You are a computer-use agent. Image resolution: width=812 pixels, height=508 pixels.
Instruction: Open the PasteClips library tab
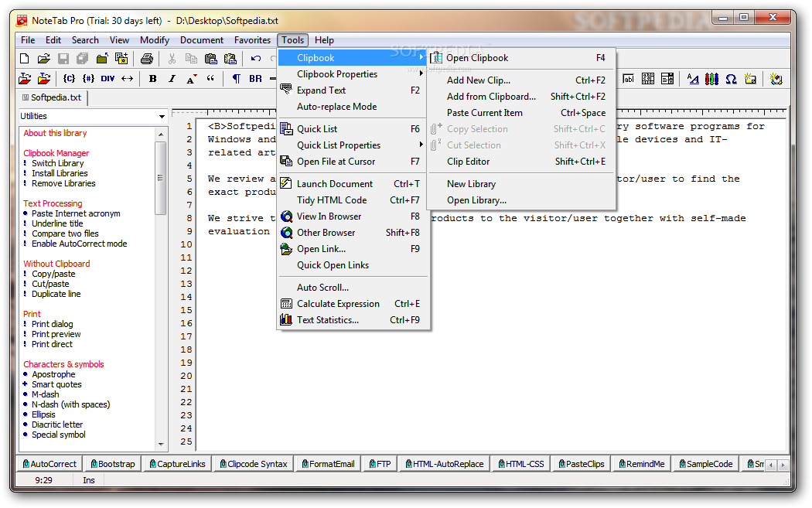click(x=582, y=464)
